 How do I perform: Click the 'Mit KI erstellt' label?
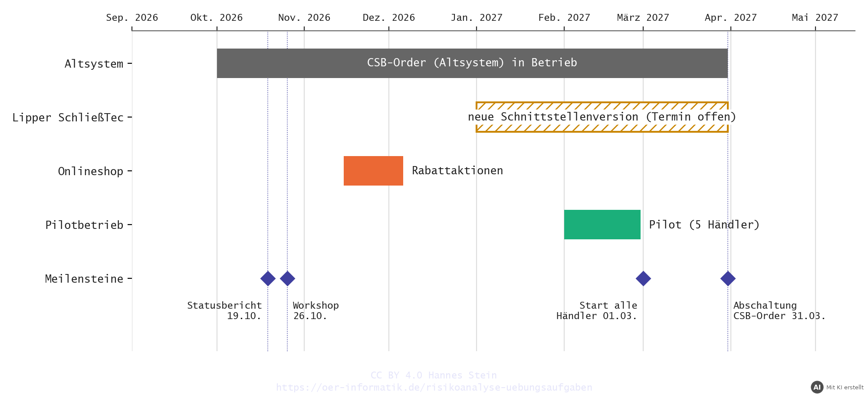click(x=845, y=388)
